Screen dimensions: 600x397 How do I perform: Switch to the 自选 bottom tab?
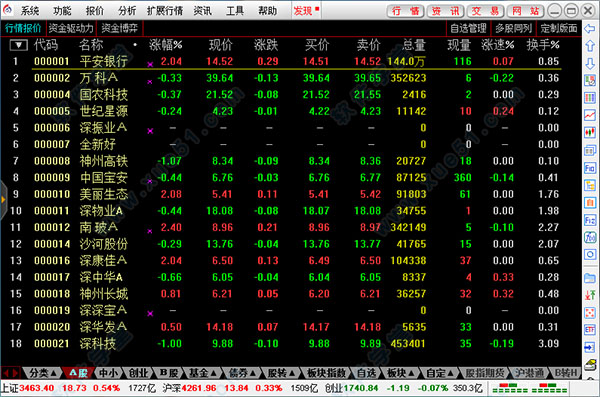(366, 372)
